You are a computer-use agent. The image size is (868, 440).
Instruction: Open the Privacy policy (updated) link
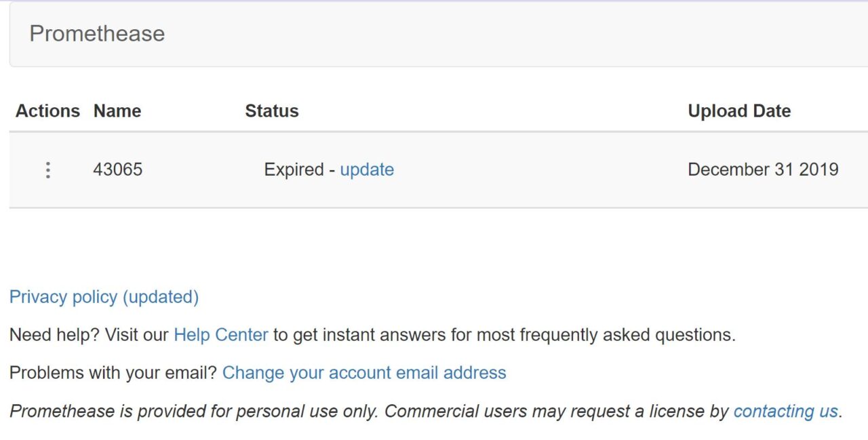pos(104,297)
